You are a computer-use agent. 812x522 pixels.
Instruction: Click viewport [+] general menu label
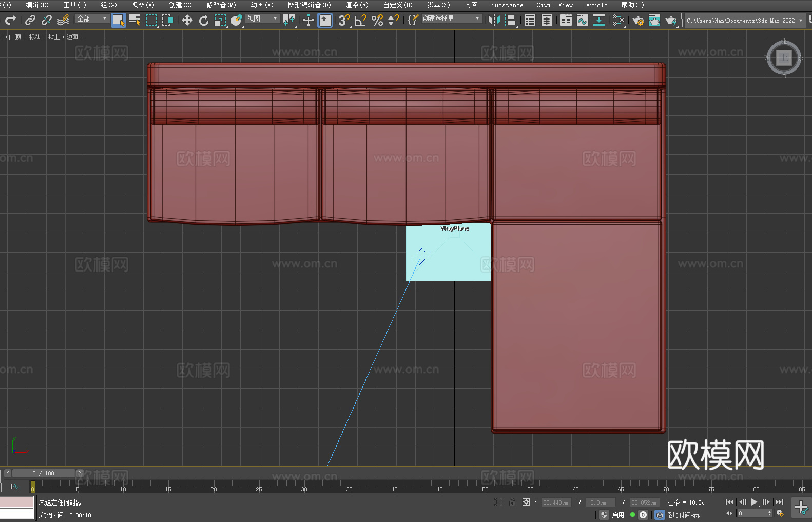6,37
